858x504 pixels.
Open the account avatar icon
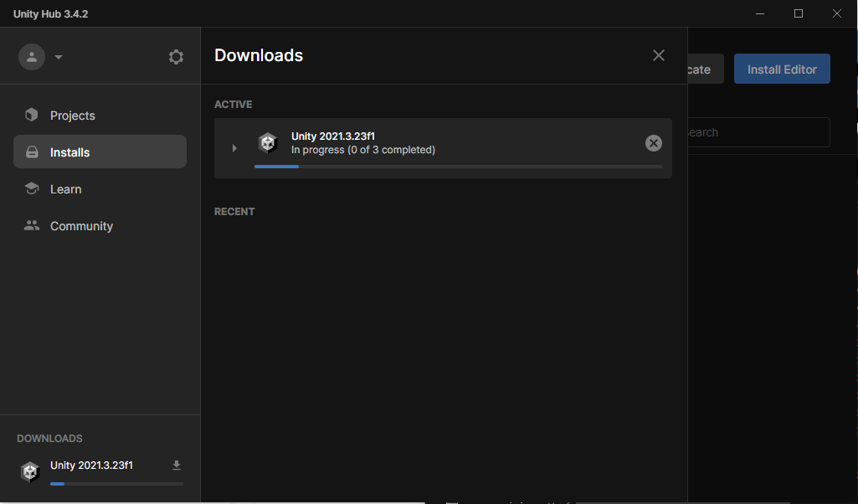(32, 57)
